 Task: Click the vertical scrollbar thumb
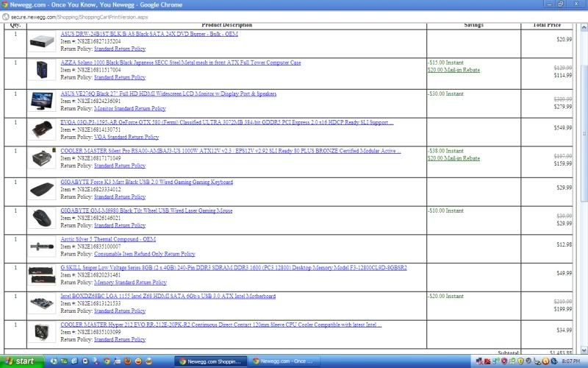pos(584,133)
